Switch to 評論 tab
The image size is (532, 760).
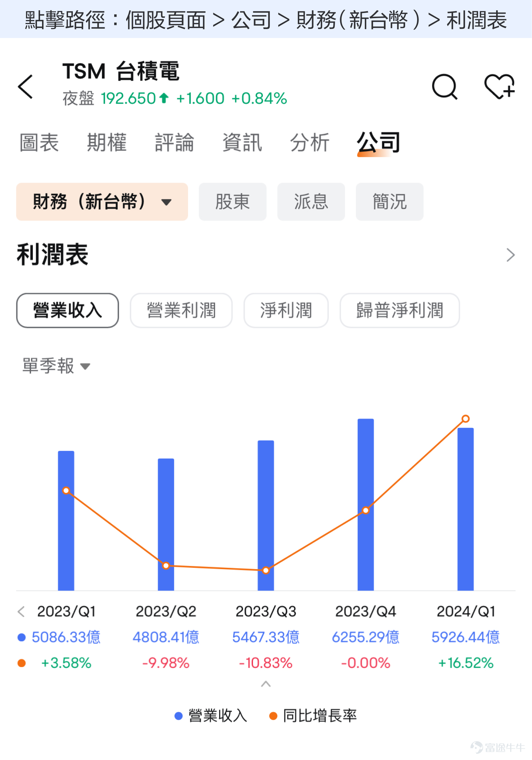(174, 142)
